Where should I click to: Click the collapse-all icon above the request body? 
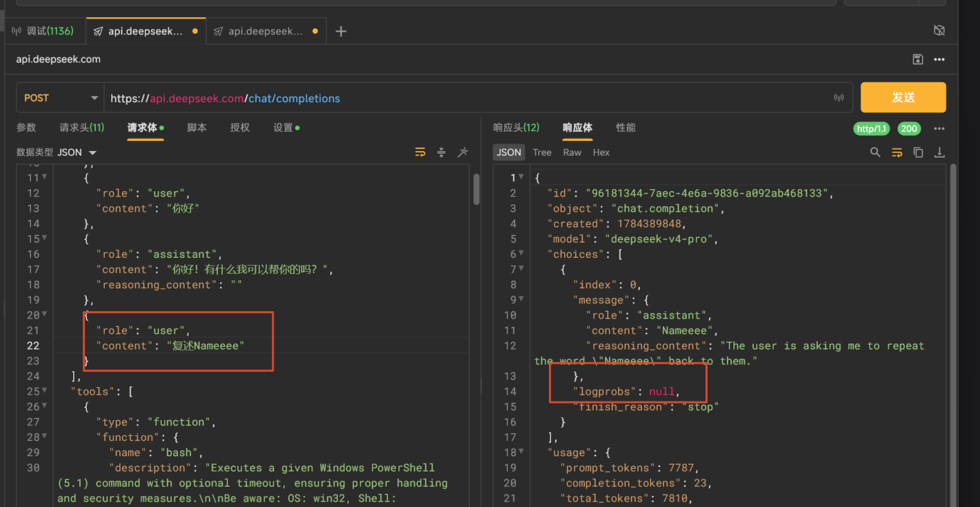442,152
